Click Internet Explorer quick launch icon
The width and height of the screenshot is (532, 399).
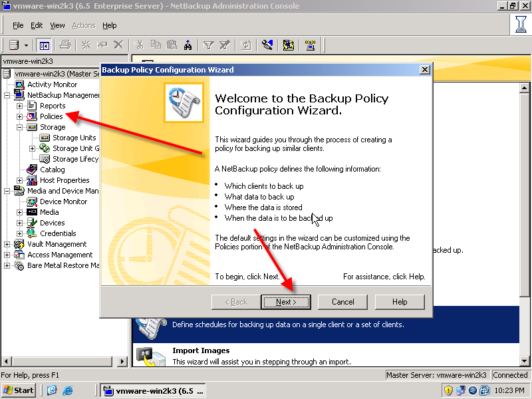click(x=68, y=390)
